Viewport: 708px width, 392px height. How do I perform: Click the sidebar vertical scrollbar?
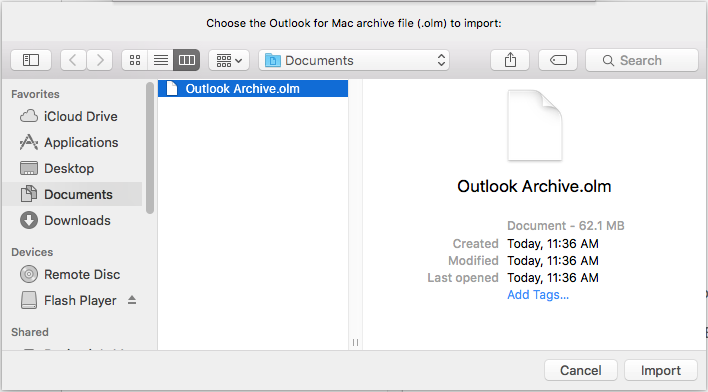[150, 148]
